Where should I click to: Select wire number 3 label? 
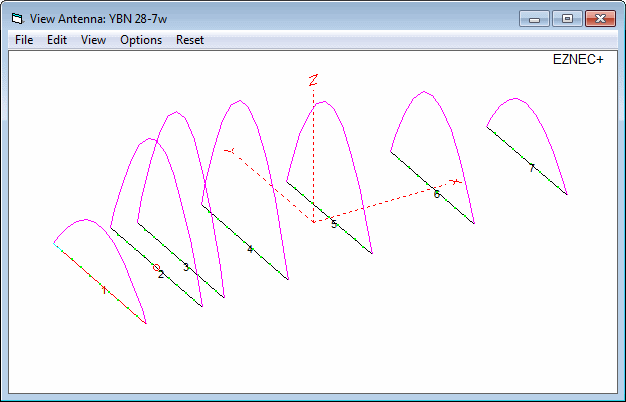(x=186, y=267)
